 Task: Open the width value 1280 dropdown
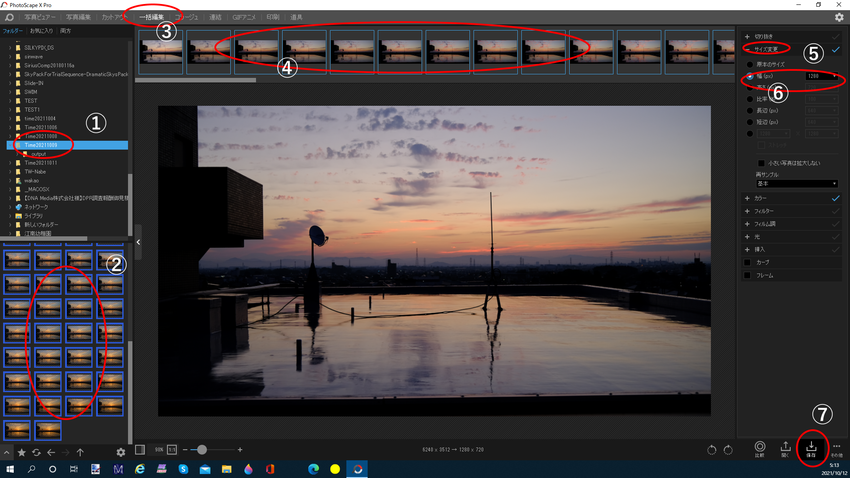pos(821,76)
